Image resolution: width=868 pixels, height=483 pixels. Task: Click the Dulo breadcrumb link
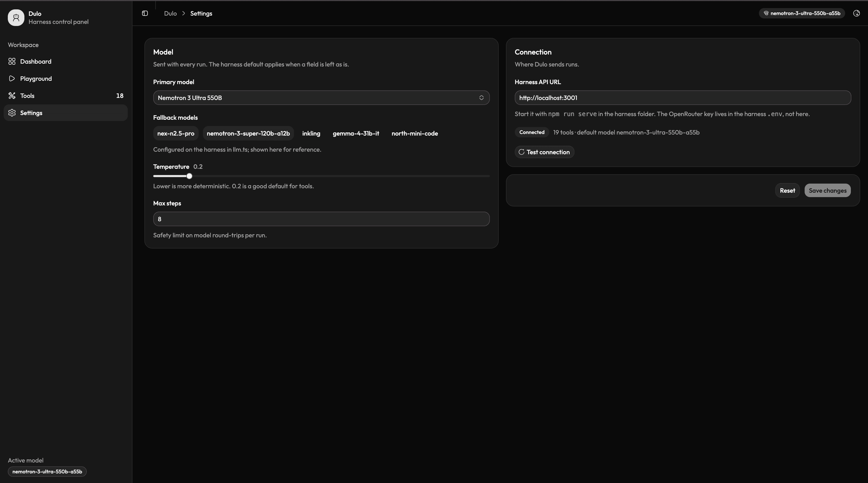(170, 14)
